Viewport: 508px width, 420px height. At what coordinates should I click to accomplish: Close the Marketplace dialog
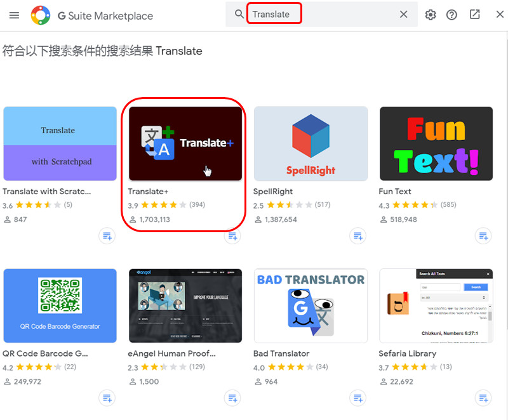point(500,14)
